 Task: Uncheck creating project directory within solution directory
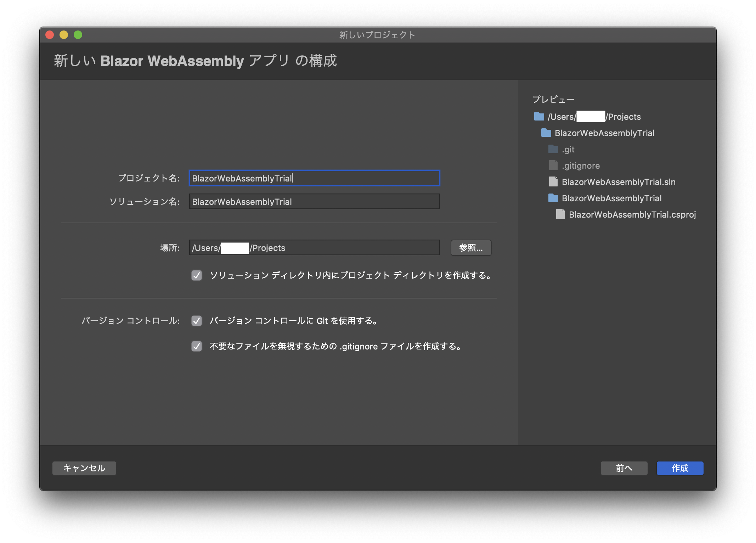[197, 275]
